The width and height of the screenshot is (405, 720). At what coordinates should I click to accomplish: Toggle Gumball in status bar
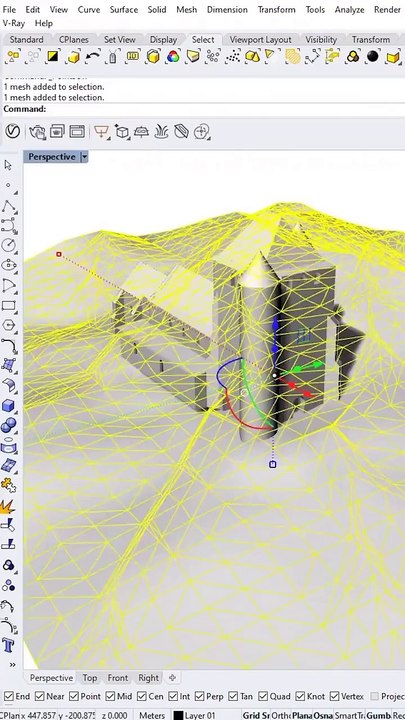(x=377, y=715)
